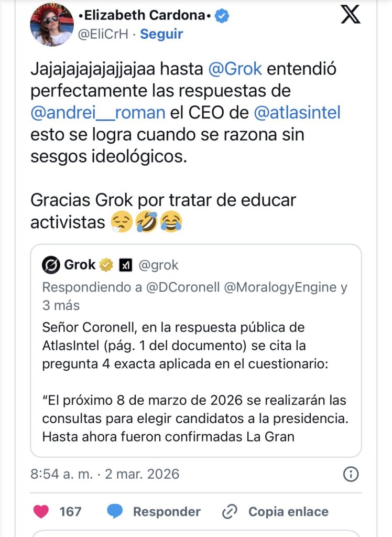This screenshot has width=392, height=537.
Task: Click the reply speech bubble icon
Action: tap(115, 511)
